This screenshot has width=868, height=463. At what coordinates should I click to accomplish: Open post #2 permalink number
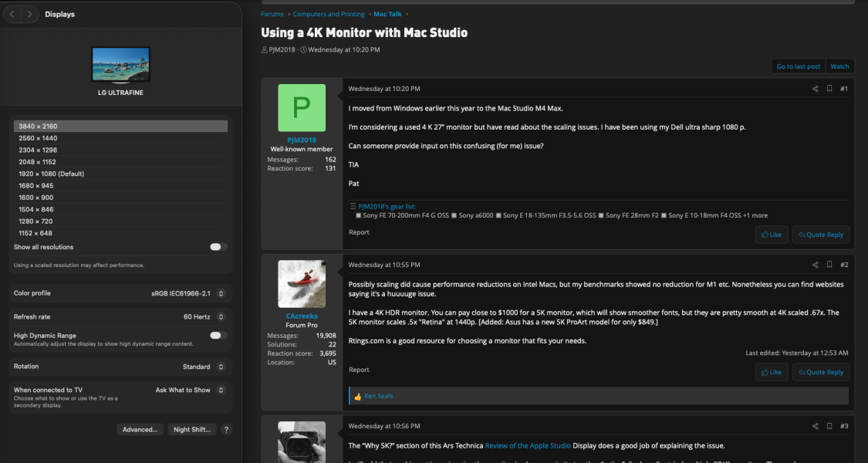843,265
